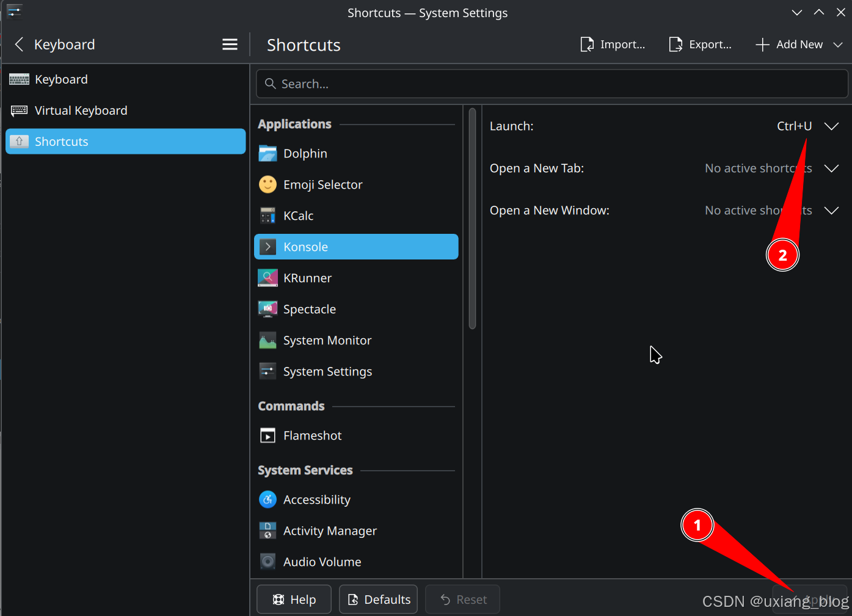The image size is (852, 616).
Task: Click Import... button
Action: (613, 45)
